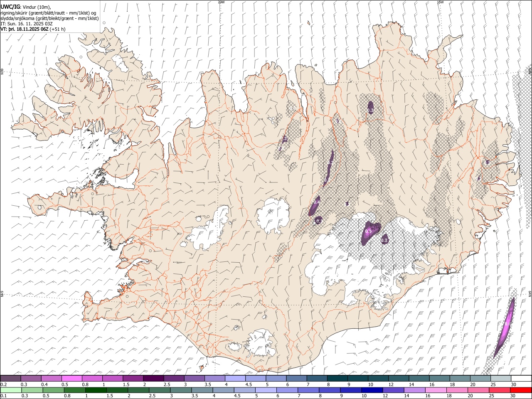Click the 'rigning/skúrir' rain legend description line
Image resolution: width=532 pixels, height=399 pixels.
[48, 12]
